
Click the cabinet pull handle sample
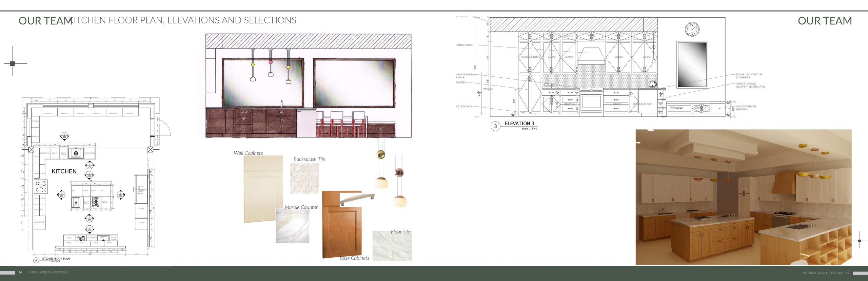pos(357,200)
